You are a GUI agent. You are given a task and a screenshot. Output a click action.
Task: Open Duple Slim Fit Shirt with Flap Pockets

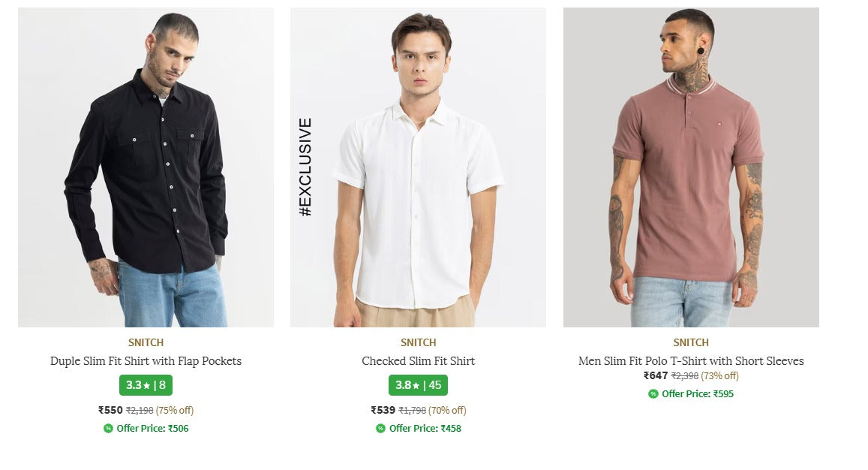pos(146,361)
